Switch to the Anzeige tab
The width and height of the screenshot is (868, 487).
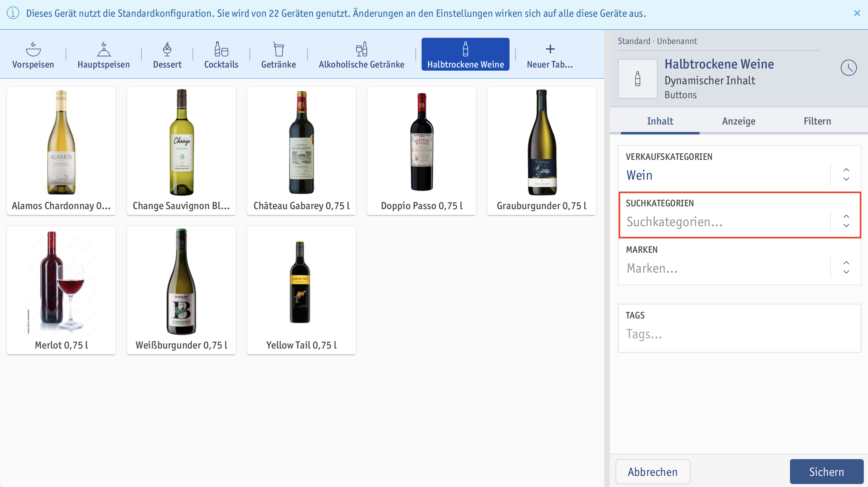point(739,121)
